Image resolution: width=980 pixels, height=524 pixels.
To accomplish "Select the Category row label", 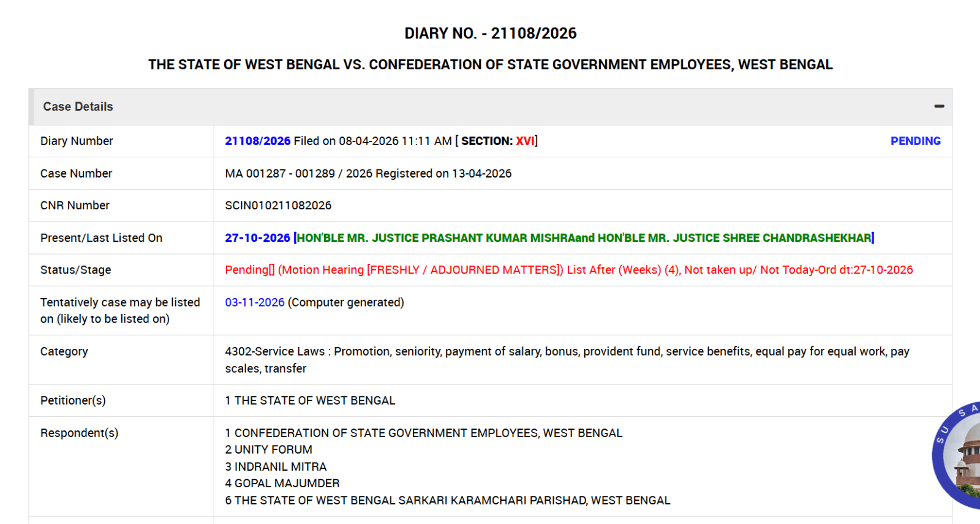I will point(64,351).
